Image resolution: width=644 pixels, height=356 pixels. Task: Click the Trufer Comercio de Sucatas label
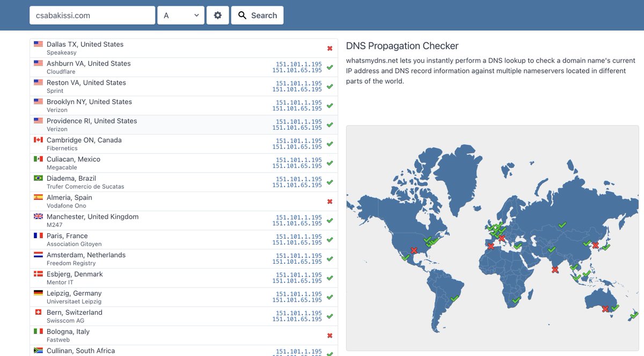tap(85, 187)
